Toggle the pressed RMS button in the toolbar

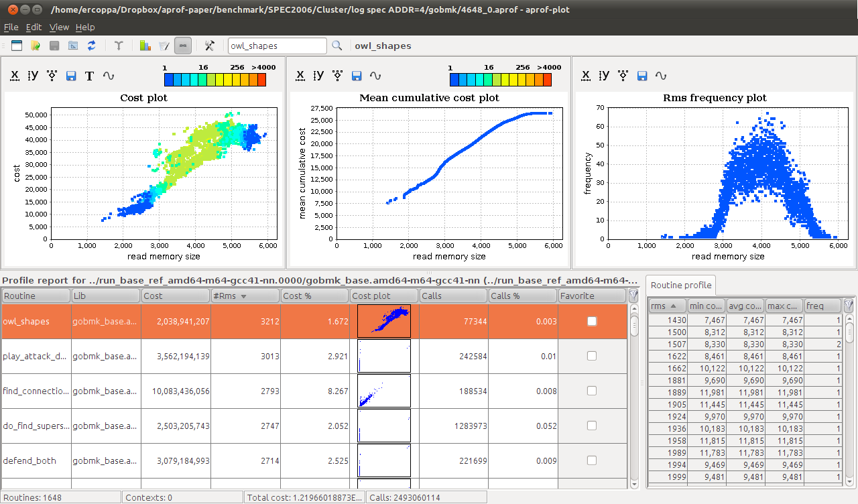(x=183, y=46)
